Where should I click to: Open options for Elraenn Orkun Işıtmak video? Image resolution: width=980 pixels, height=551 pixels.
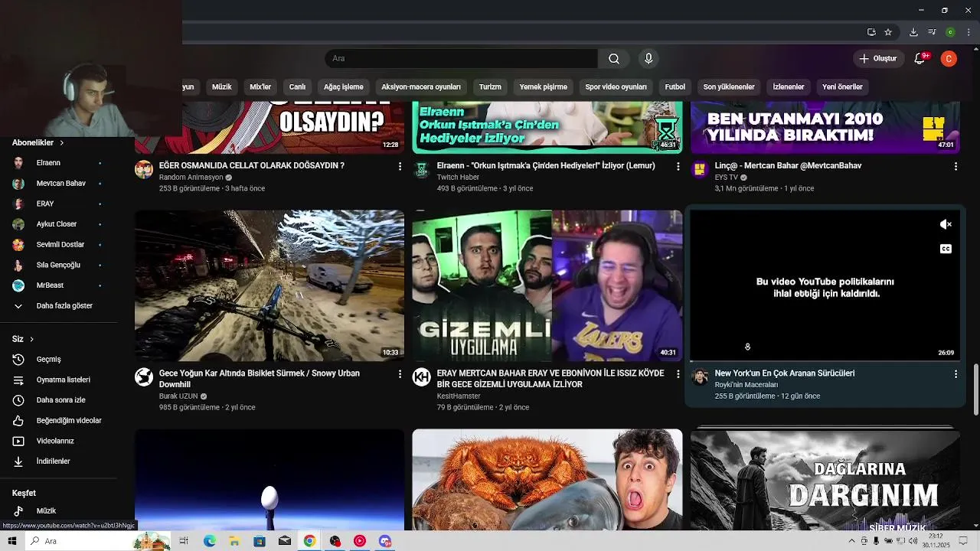tap(678, 166)
